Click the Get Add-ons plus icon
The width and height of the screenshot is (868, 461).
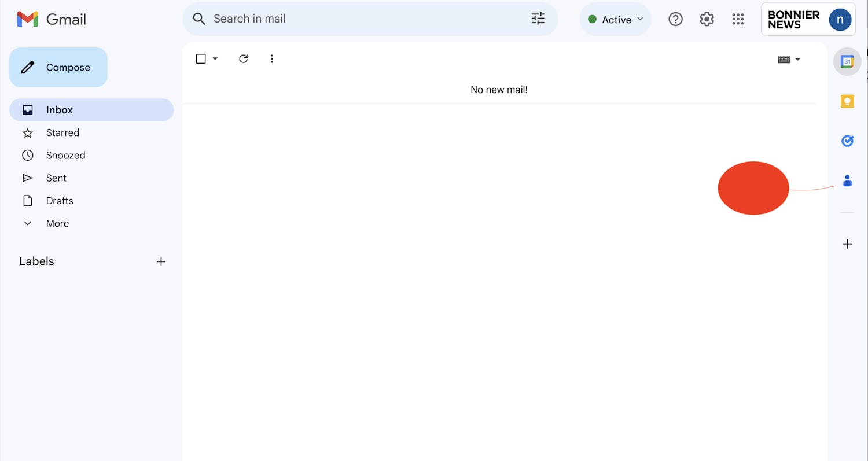point(847,244)
